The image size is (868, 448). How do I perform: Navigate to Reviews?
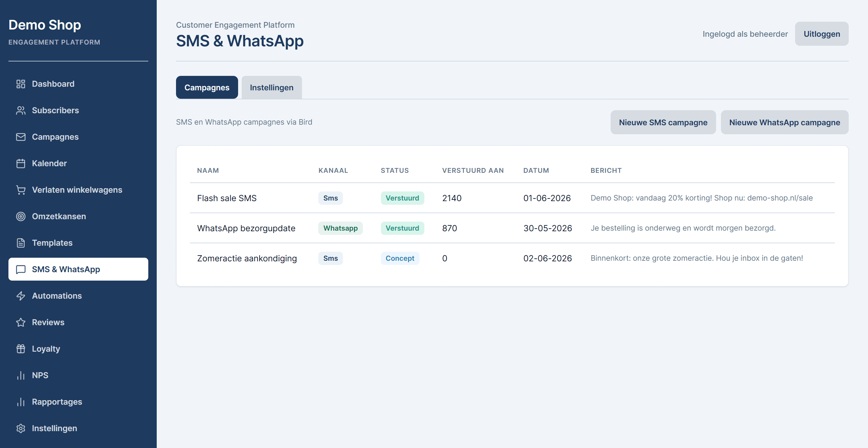78,322
